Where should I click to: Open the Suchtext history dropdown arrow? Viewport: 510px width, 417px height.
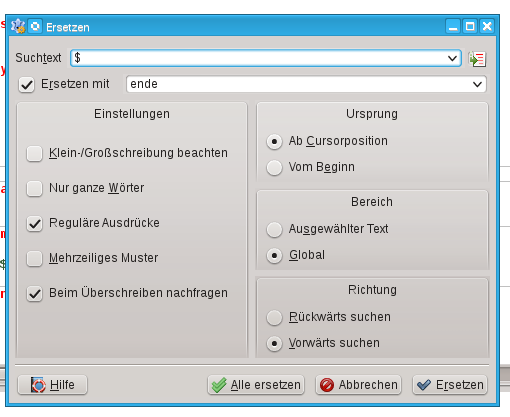[x=452, y=58]
